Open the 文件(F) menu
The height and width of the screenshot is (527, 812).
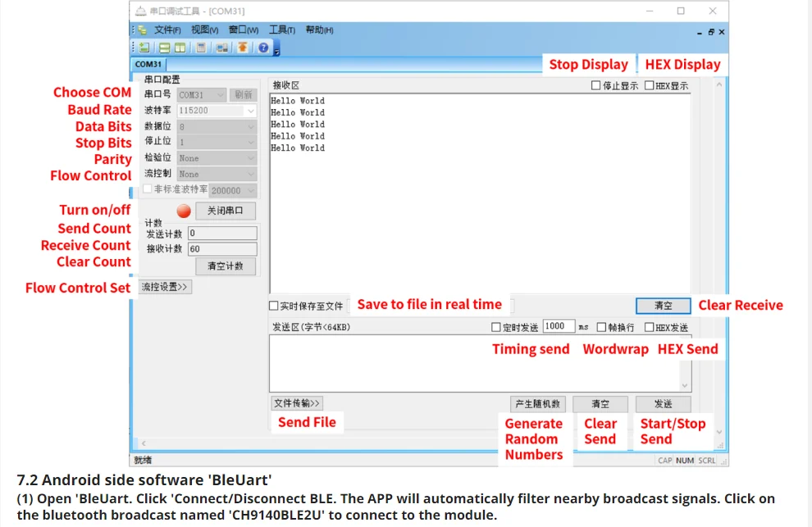pos(167,30)
